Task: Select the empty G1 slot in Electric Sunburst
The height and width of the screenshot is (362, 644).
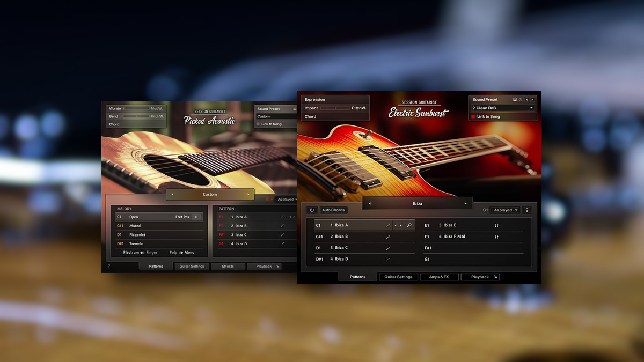Action: [x=473, y=259]
